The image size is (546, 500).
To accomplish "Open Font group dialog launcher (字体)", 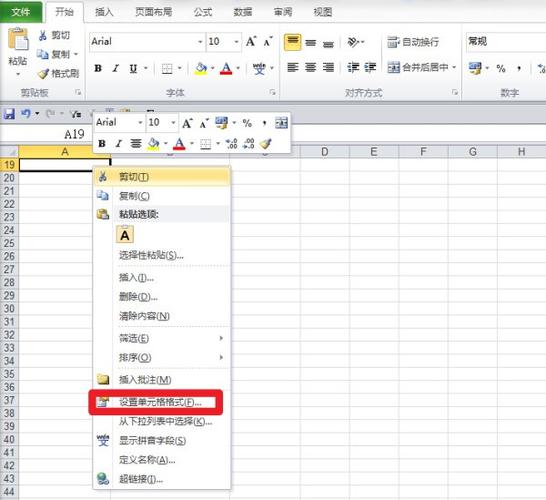I will [x=272, y=92].
